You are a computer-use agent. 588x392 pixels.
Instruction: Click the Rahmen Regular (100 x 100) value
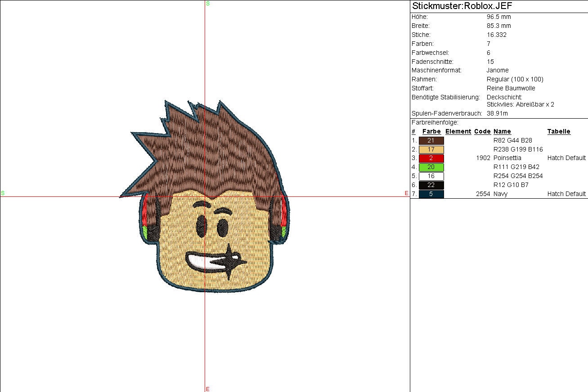(515, 79)
